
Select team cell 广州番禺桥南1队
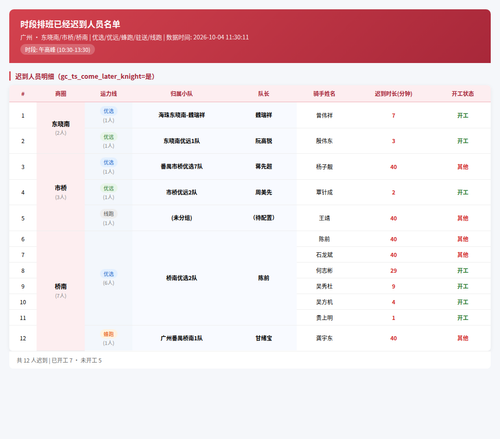(181, 338)
